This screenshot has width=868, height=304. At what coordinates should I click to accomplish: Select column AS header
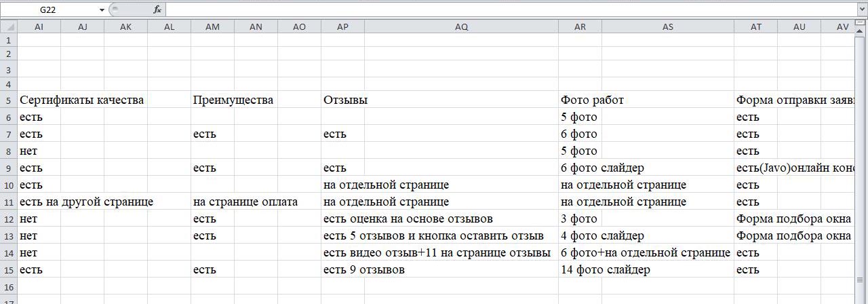(x=668, y=26)
